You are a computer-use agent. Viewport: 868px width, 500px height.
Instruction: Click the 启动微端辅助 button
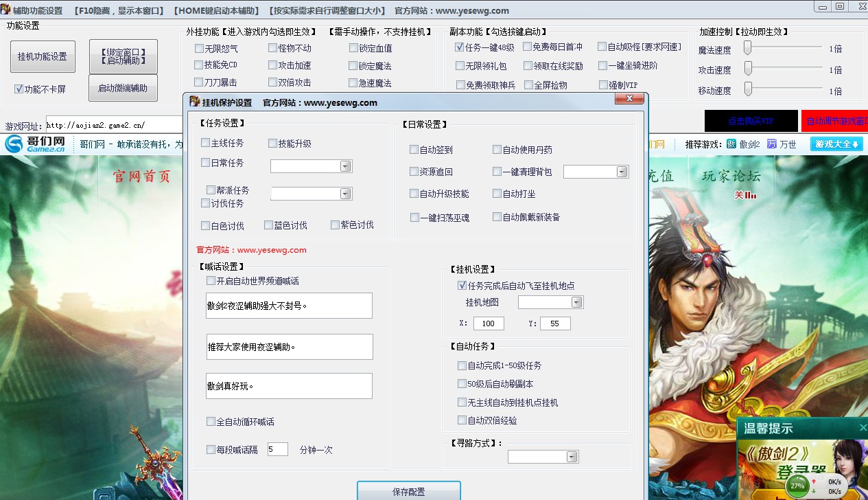click(123, 88)
